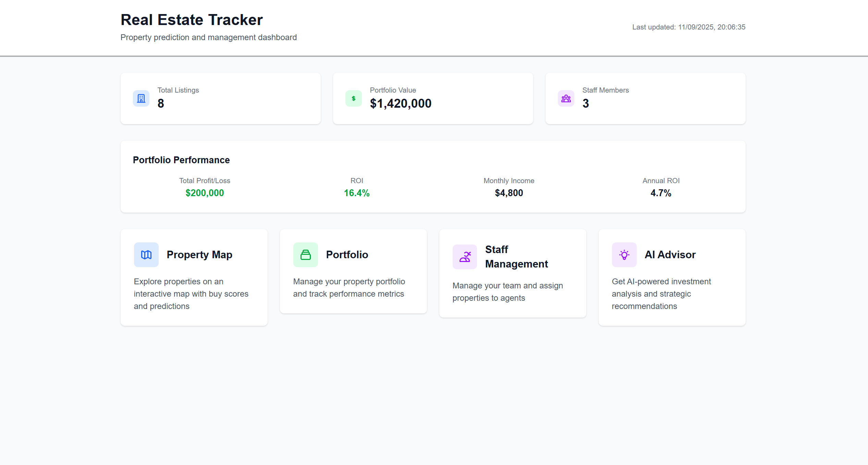868x465 pixels.
Task: Open the Property Map card
Action: click(x=194, y=277)
